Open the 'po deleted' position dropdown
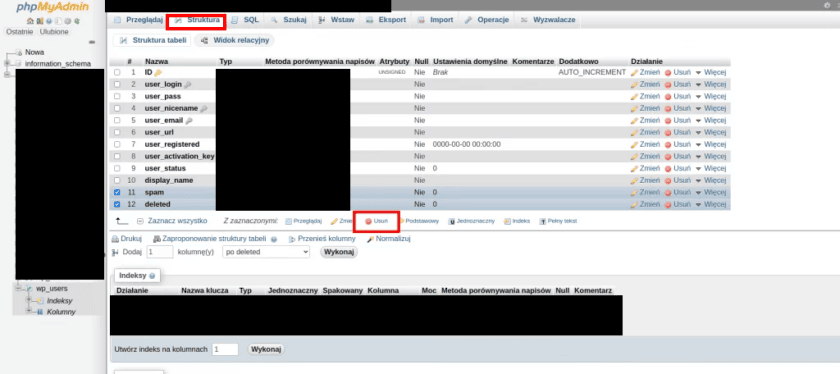Viewport: 840px width, 374px height. pos(266,251)
